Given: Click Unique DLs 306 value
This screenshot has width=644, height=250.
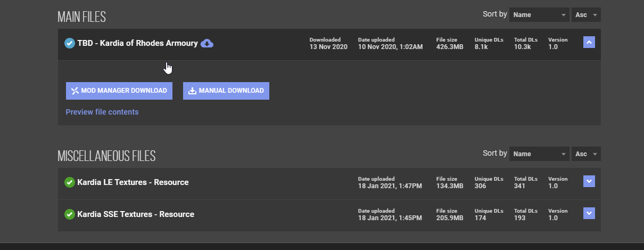Looking at the screenshot, I should point(480,186).
